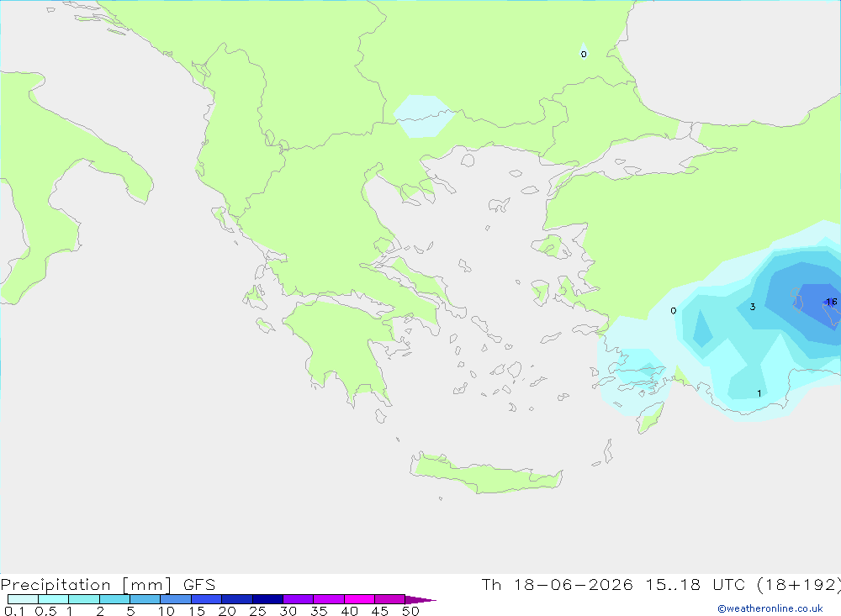Click the "30" legend scale value
This screenshot has height=616, width=841.
[x=288, y=611]
